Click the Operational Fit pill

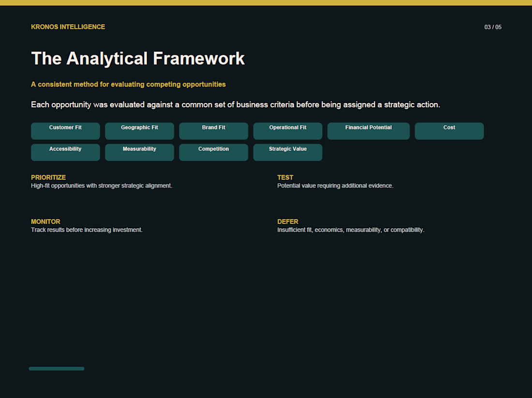pyautogui.click(x=288, y=131)
